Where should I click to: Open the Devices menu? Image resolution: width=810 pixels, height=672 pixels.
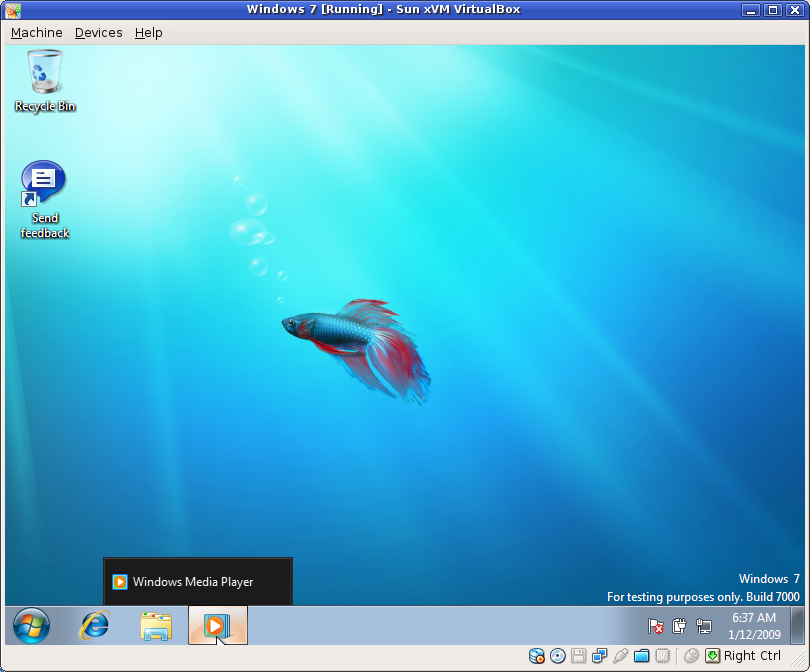tap(98, 32)
